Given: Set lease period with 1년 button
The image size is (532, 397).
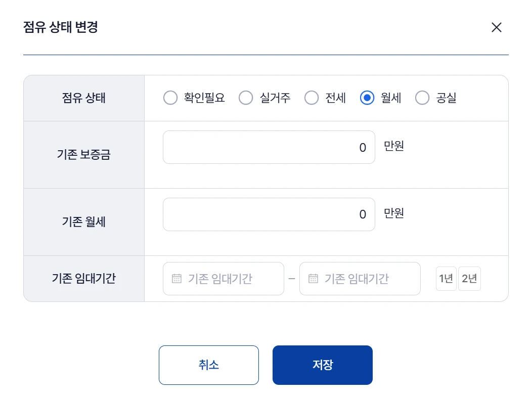Looking at the screenshot, I should click(446, 279).
